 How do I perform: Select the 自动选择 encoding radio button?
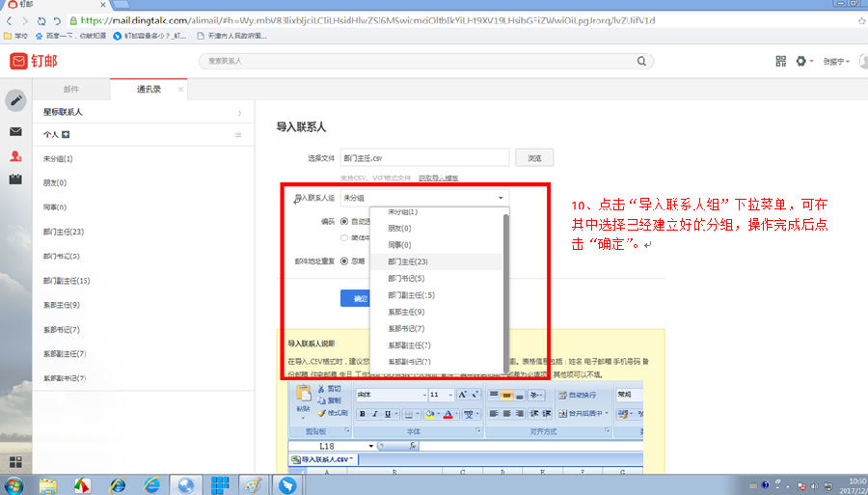344,221
